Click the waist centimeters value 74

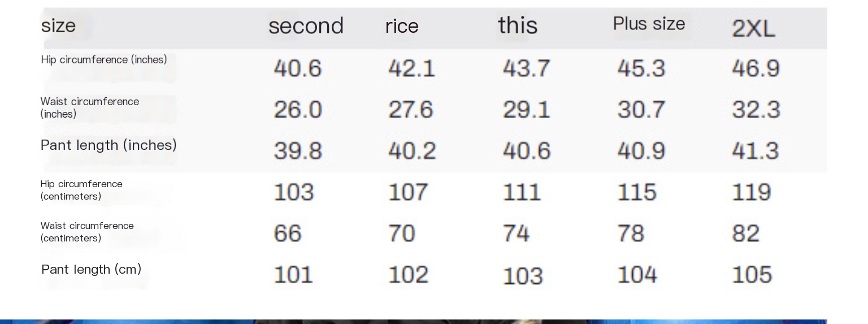coord(517,234)
